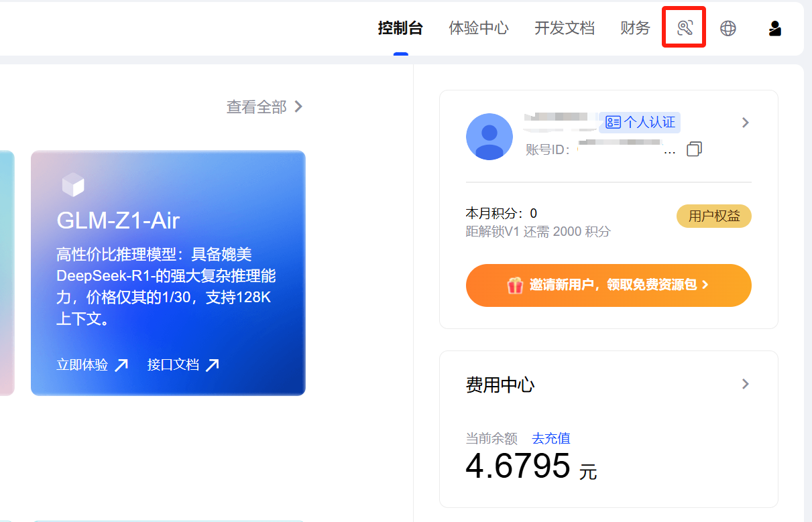This screenshot has width=812, height=522.
Task: Click the gift icon on invite banner
Action: (x=515, y=285)
